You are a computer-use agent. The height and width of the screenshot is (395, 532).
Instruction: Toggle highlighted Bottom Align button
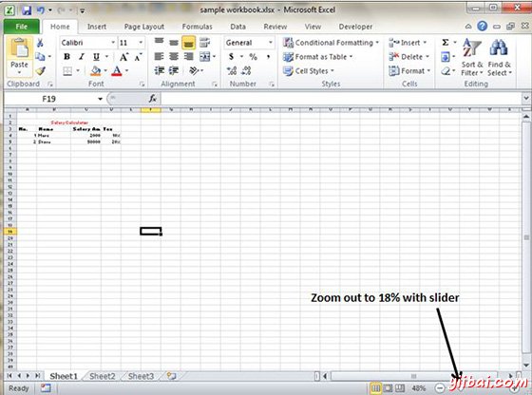point(189,43)
